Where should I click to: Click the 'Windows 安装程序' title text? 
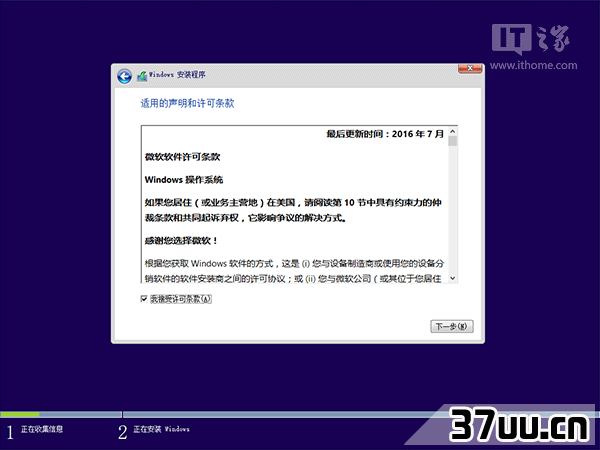point(177,75)
